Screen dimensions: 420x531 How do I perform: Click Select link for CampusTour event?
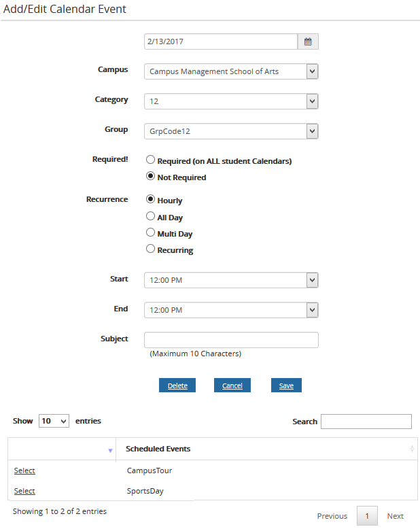point(24,470)
